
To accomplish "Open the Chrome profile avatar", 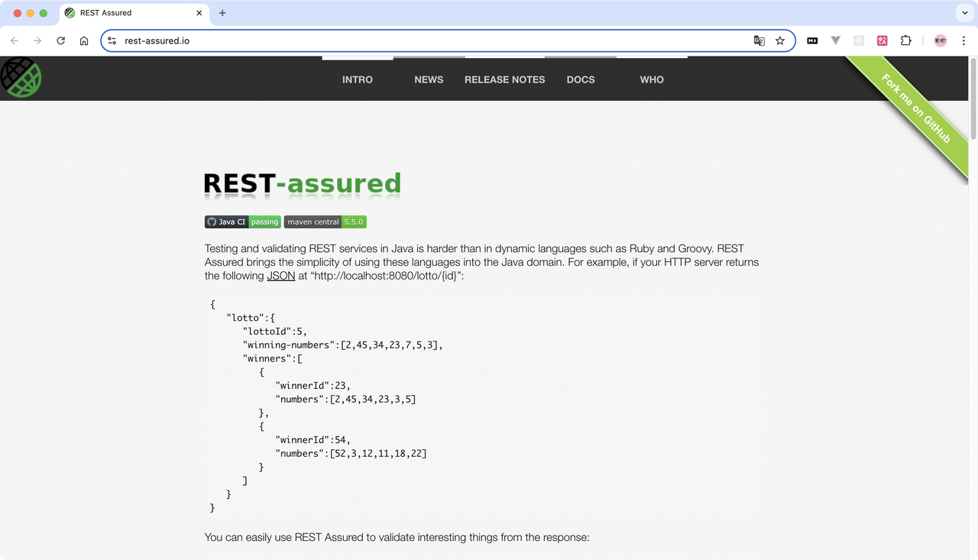I will [939, 40].
